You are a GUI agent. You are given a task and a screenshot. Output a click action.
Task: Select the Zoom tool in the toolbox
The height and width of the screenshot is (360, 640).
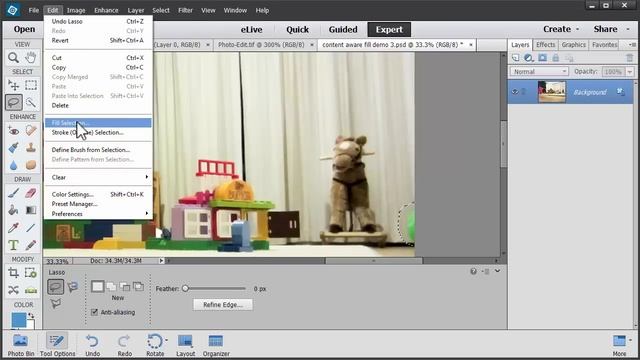point(13,58)
